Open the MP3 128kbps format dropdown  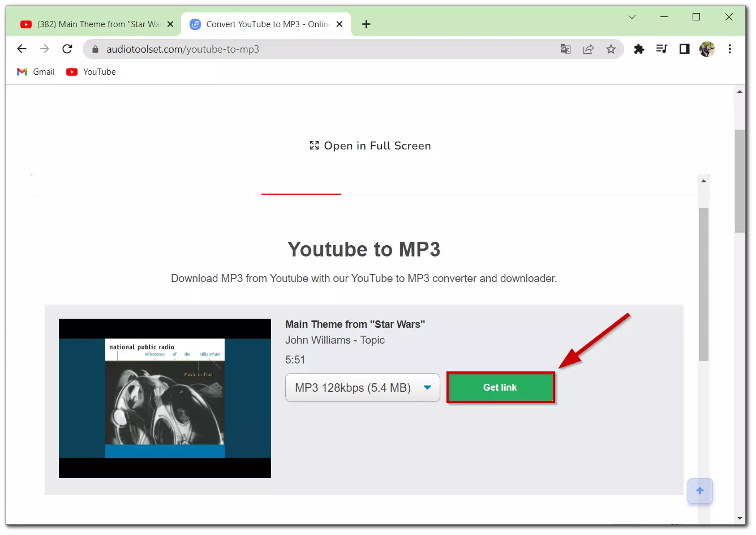coord(363,388)
